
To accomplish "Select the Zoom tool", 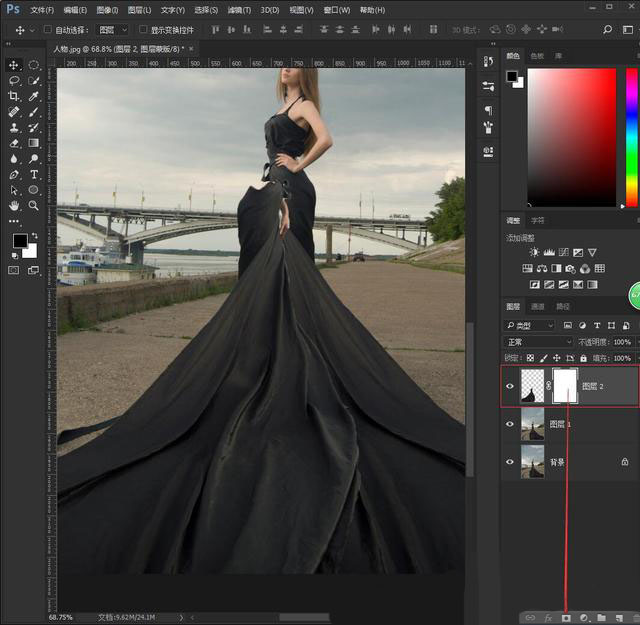I will click(33, 205).
